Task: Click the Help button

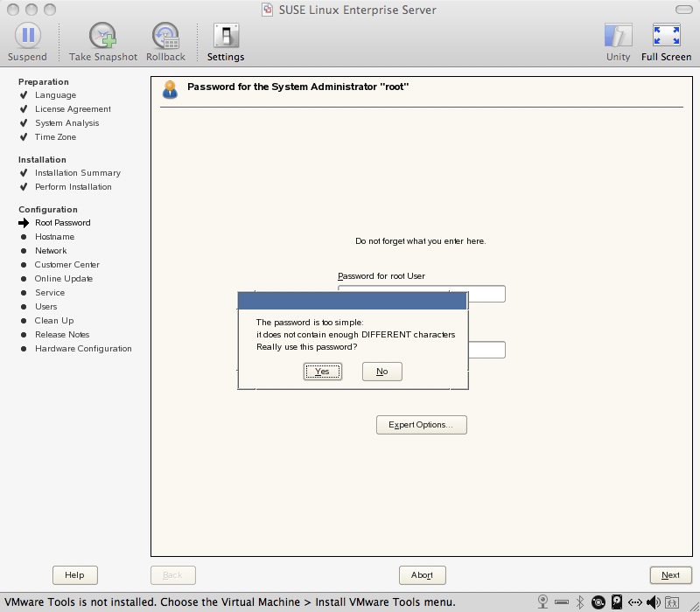Action: (75, 575)
